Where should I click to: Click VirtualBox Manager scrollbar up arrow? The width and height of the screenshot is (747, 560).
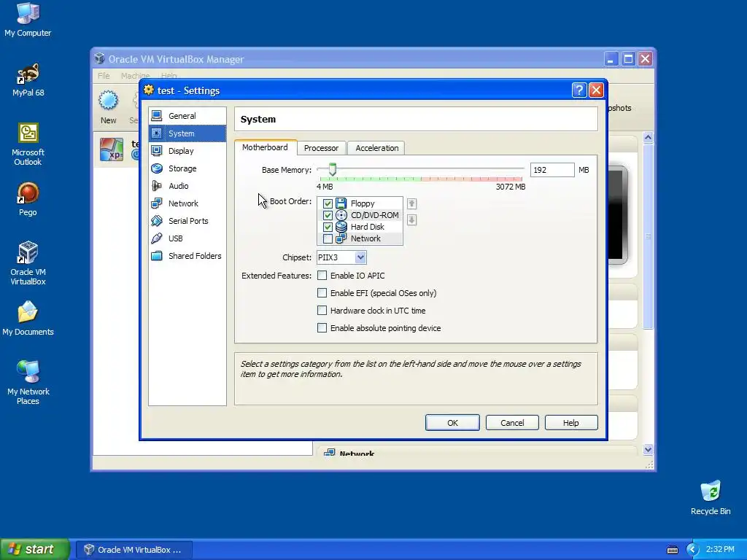click(x=648, y=138)
